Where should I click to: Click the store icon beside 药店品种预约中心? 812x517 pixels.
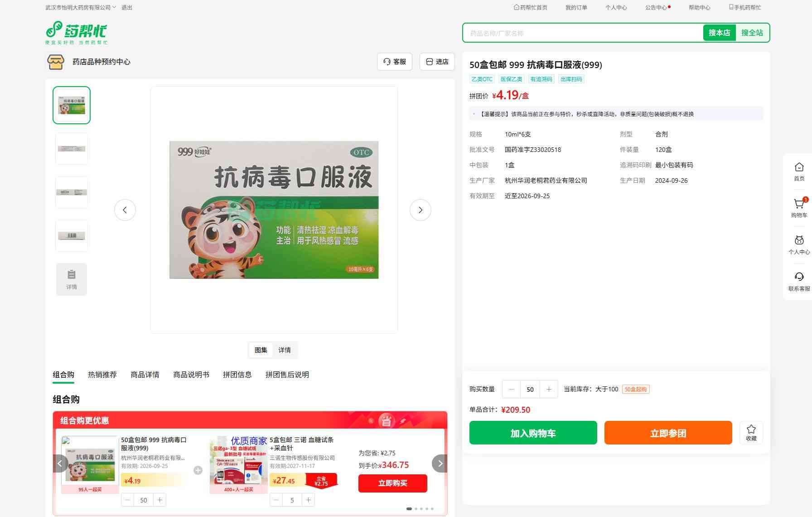pyautogui.click(x=56, y=62)
